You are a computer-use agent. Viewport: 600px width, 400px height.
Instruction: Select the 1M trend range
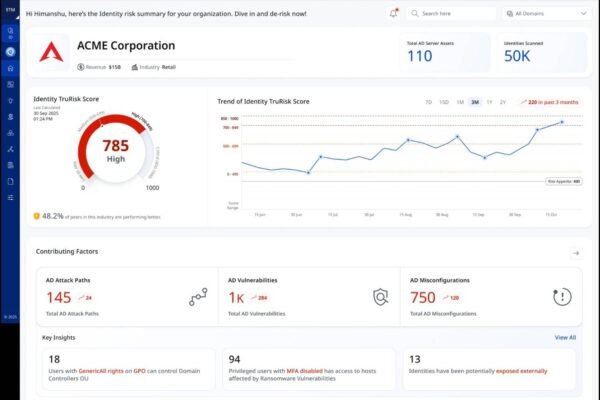point(459,102)
